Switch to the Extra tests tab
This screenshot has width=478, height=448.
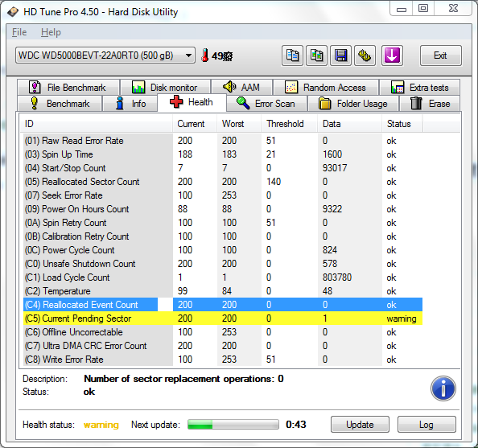(420, 88)
